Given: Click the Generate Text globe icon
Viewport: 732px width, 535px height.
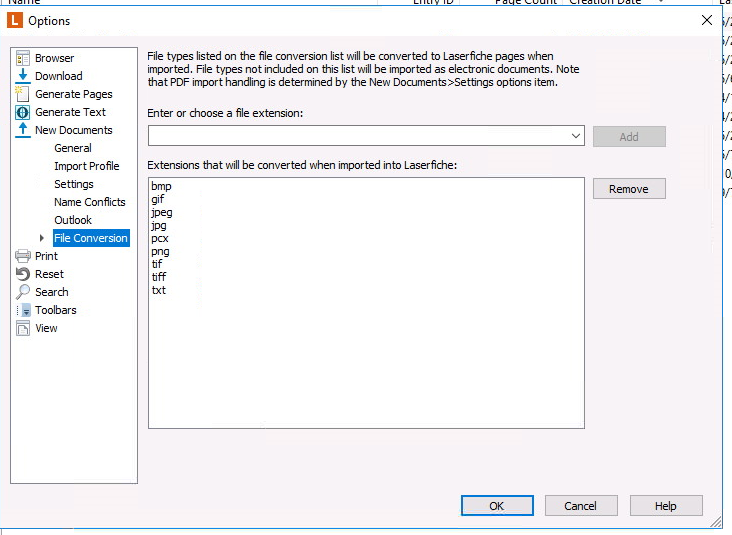Looking at the screenshot, I should 22,112.
